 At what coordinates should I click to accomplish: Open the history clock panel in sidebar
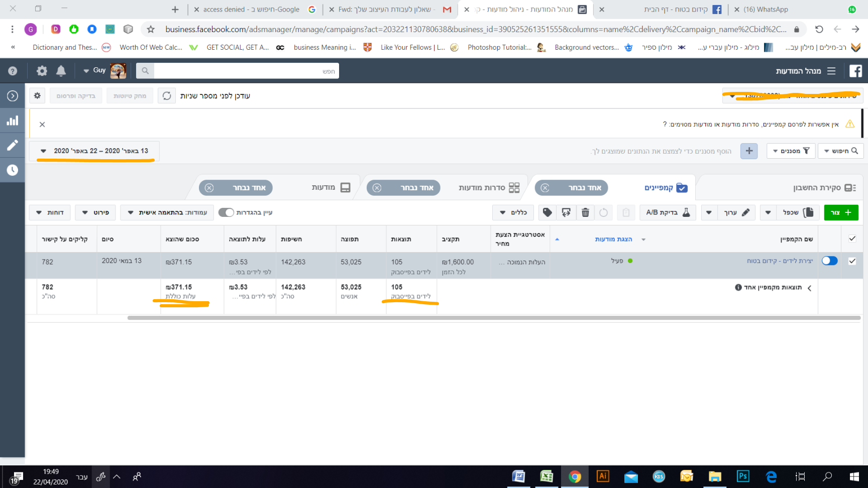13,170
